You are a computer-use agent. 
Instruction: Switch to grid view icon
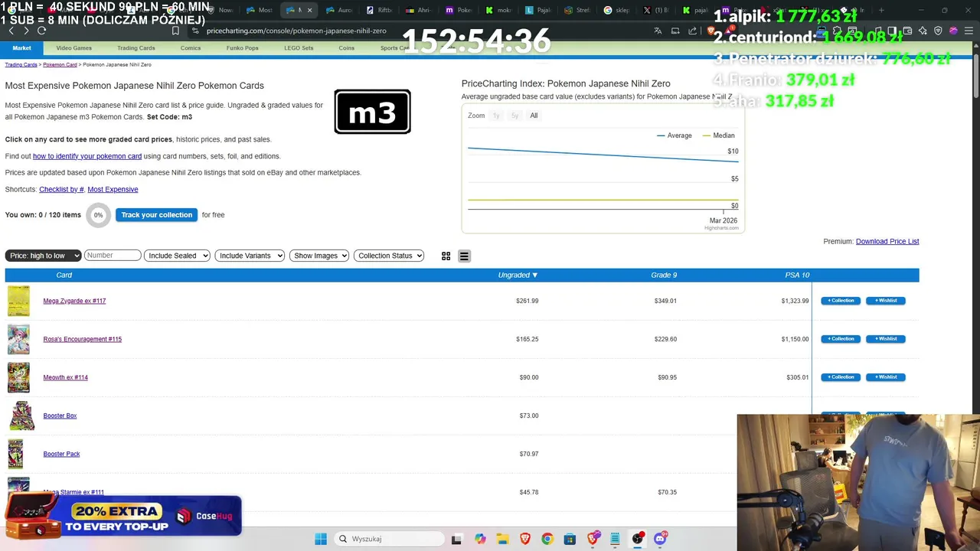click(x=446, y=256)
